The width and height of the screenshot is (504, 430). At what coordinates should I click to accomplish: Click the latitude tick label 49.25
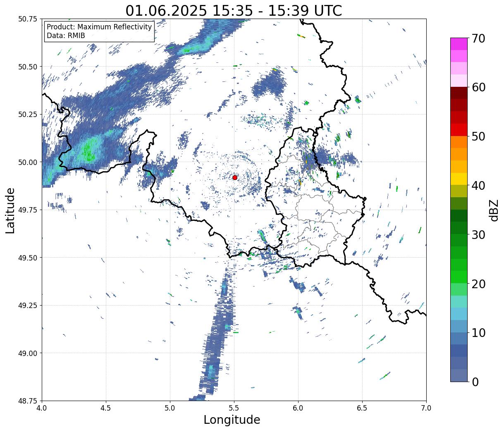pyautogui.click(x=28, y=306)
